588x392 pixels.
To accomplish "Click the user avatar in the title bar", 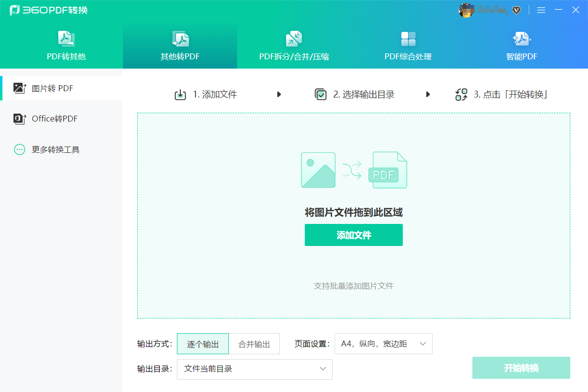I will [466, 10].
